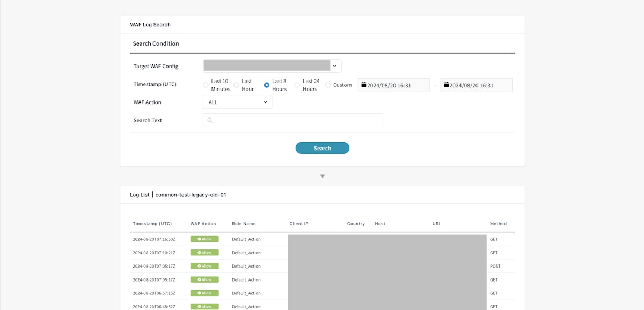Click the Method column header
The height and width of the screenshot is (310, 644).
pyautogui.click(x=498, y=224)
